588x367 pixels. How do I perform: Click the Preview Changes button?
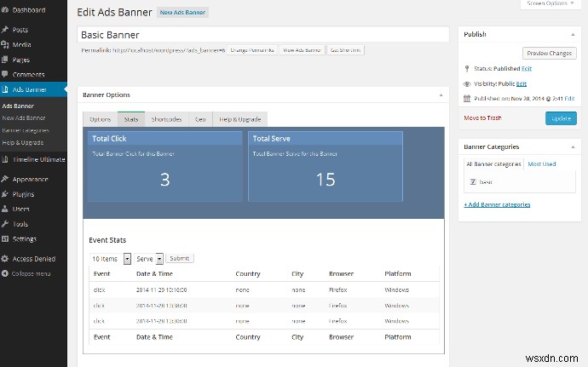tap(549, 53)
